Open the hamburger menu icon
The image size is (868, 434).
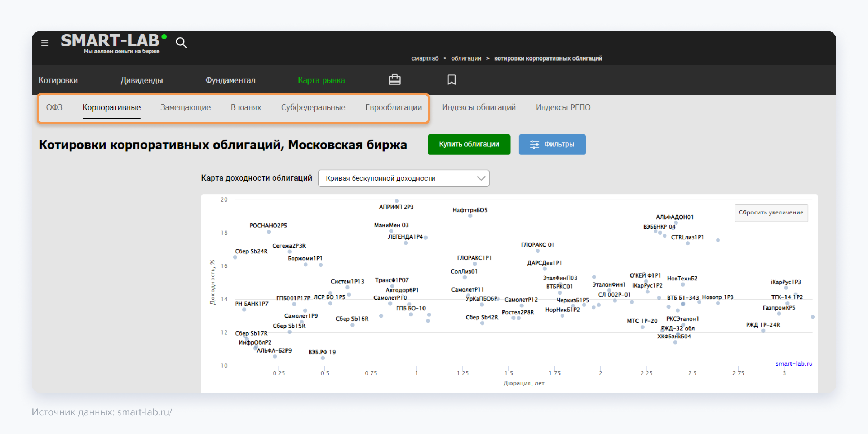click(x=45, y=43)
